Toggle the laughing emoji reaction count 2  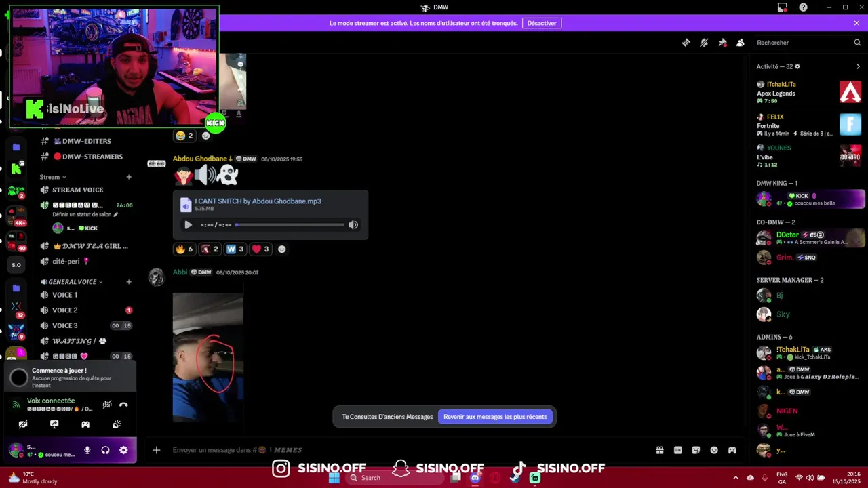pyautogui.click(x=184, y=136)
